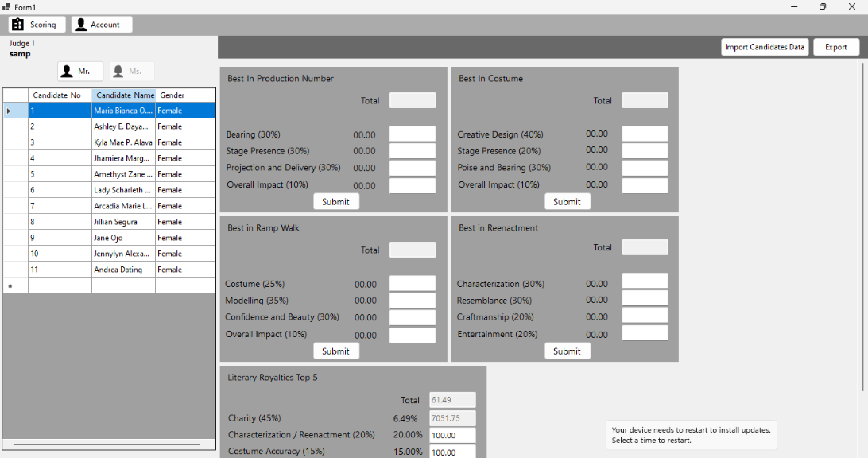
Task: Select candidate Jillian Segura
Action: (109, 222)
